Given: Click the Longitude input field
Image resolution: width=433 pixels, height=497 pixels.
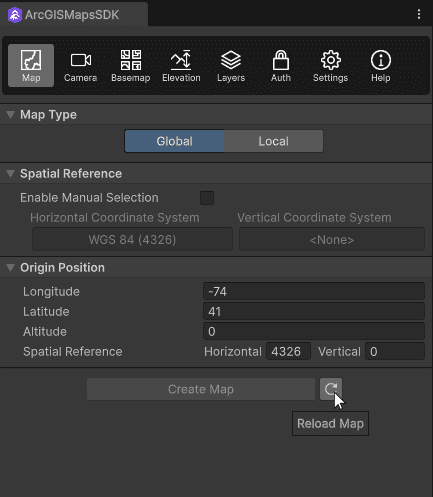Looking at the screenshot, I should pos(314,291).
